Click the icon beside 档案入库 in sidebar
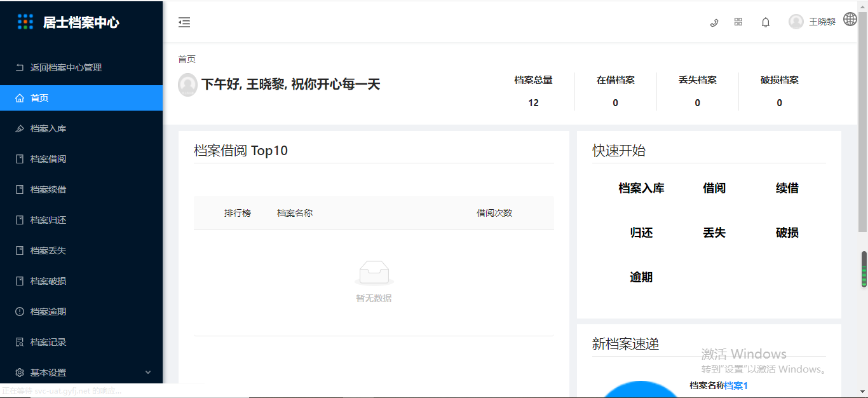 click(x=20, y=128)
